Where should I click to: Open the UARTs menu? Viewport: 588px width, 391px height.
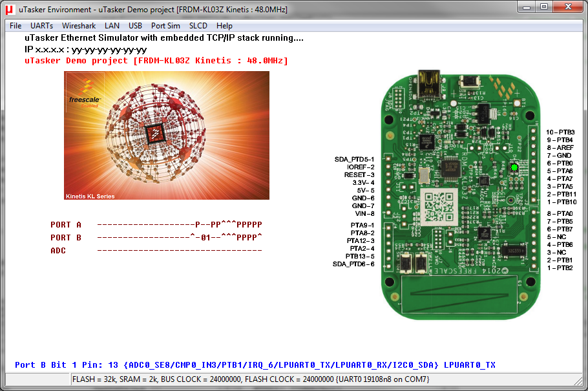(x=41, y=25)
